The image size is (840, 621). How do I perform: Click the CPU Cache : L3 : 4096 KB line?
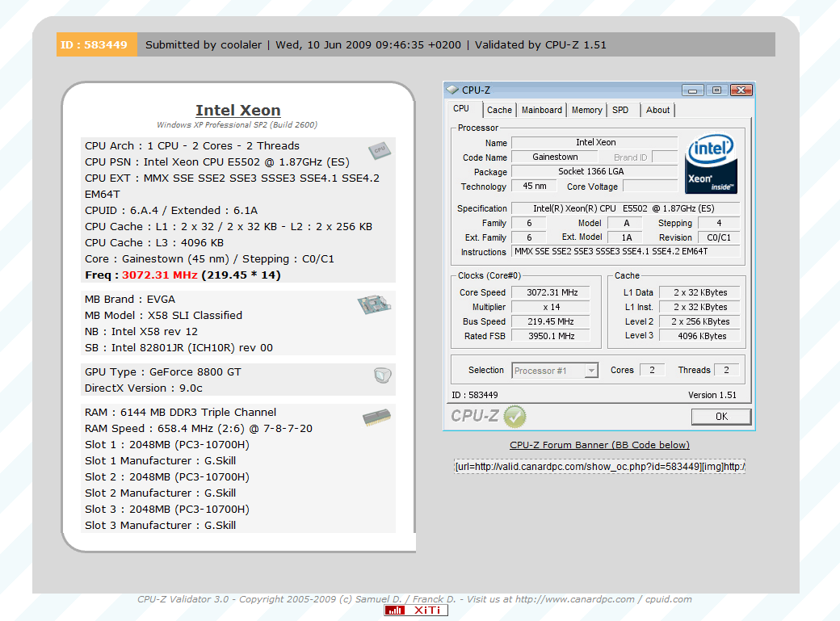(x=154, y=243)
